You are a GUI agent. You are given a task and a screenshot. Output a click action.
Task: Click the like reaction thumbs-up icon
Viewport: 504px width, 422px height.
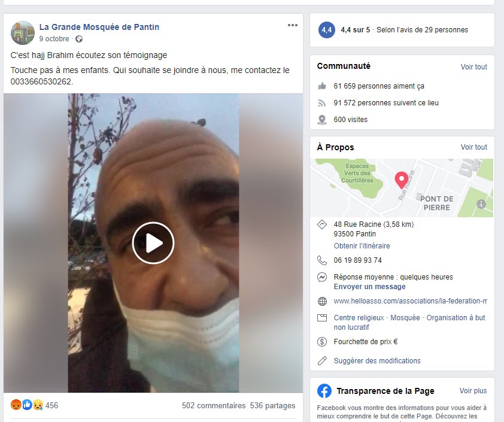point(27,405)
